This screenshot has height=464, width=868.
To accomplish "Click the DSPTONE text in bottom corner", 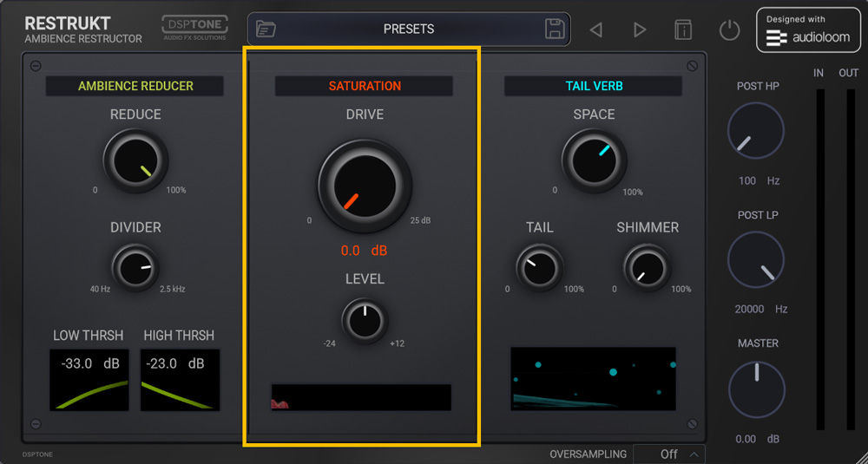I will point(37,454).
